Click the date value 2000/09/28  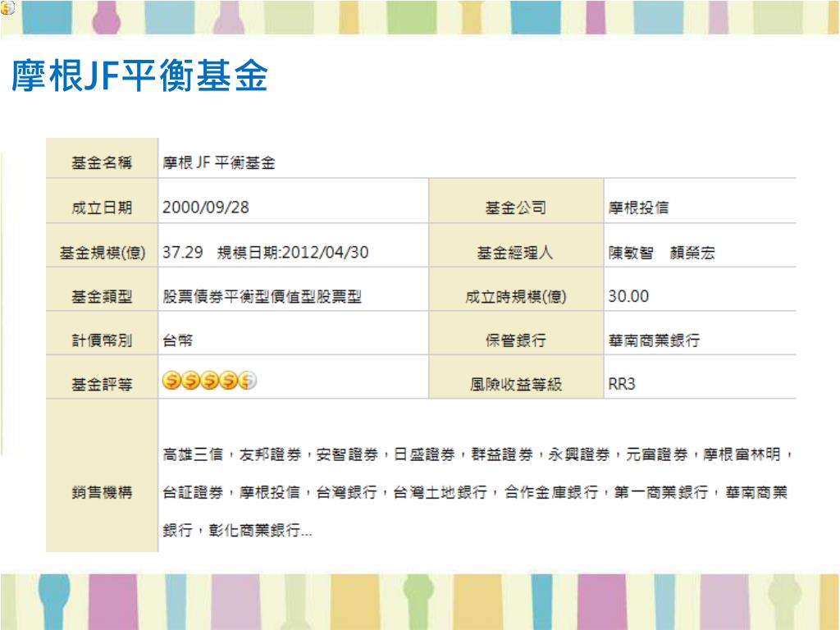pyautogui.click(x=206, y=208)
